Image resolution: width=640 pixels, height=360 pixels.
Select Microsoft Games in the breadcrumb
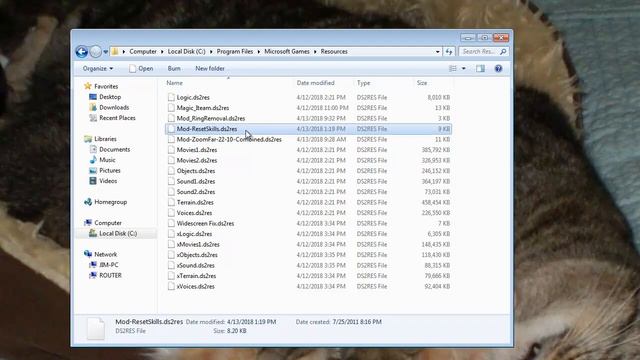[x=287, y=52]
